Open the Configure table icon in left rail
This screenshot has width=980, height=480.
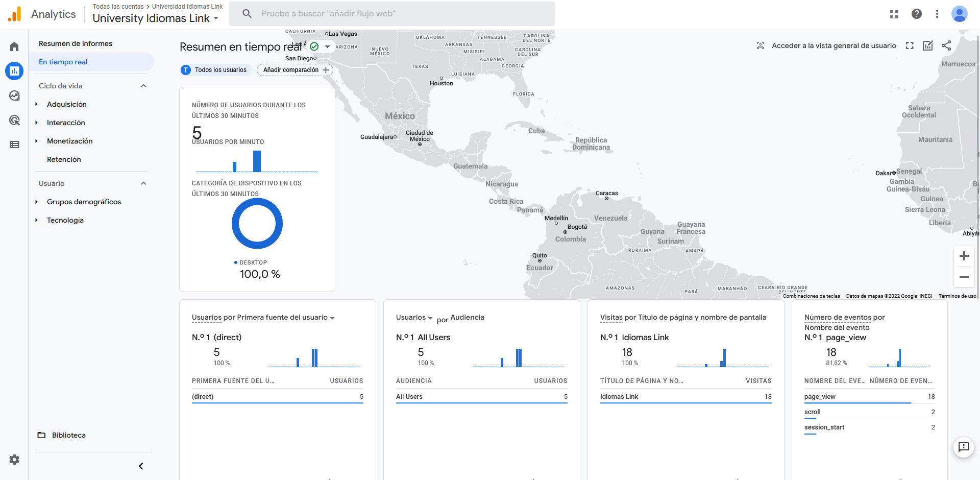(14, 145)
